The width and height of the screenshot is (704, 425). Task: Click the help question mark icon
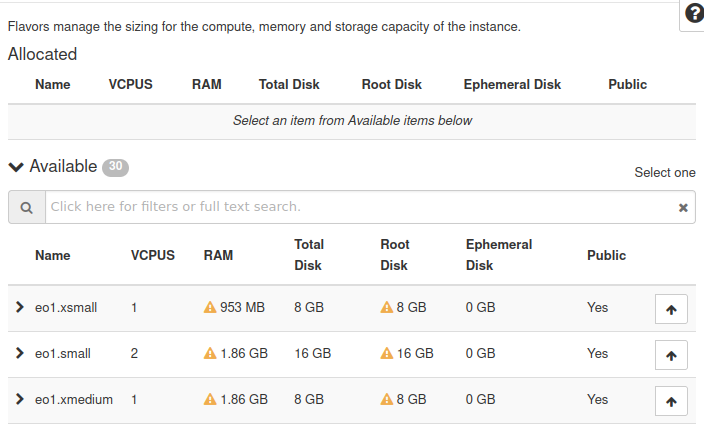pyautogui.click(x=694, y=14)
